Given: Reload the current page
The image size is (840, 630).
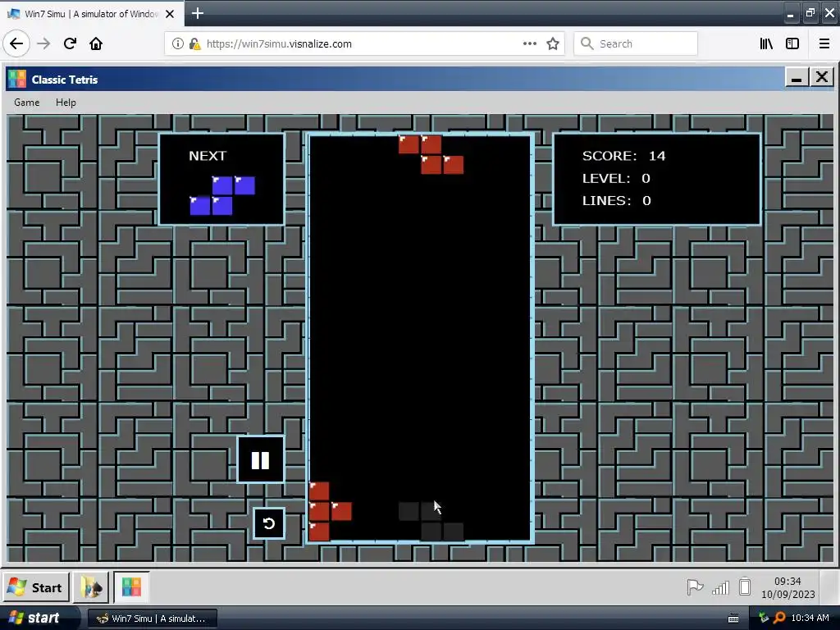Looking at the screenshot, I should (70, 44).
